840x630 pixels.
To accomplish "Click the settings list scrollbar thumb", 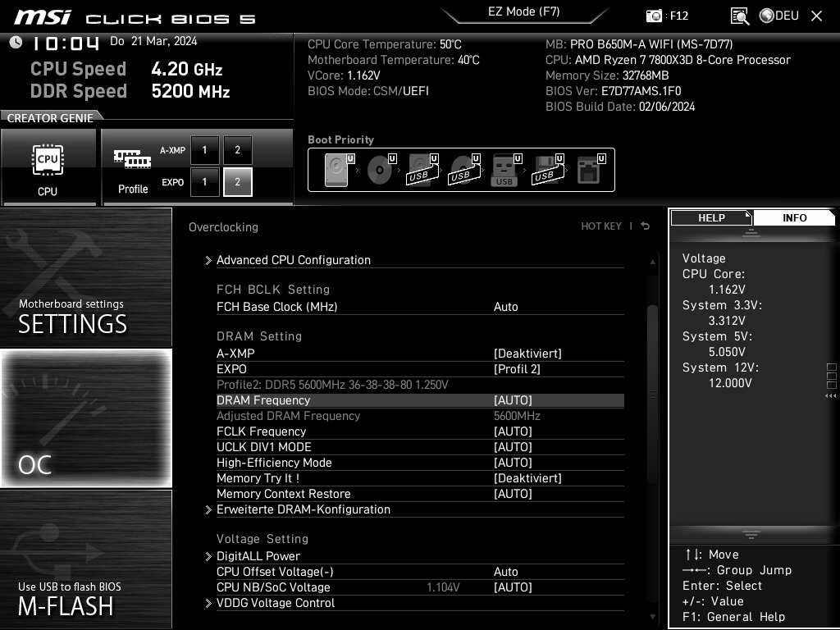I will [x=652, y=394].
